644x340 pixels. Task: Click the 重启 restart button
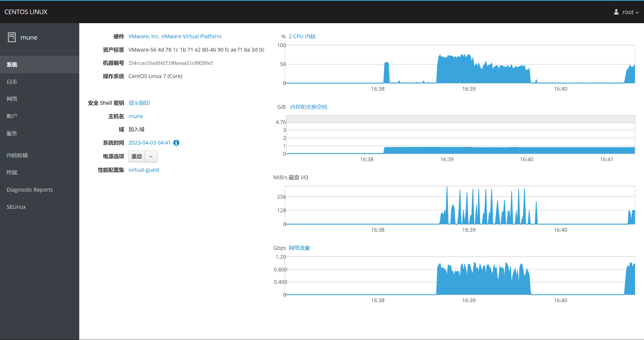[x=137, y=156]
